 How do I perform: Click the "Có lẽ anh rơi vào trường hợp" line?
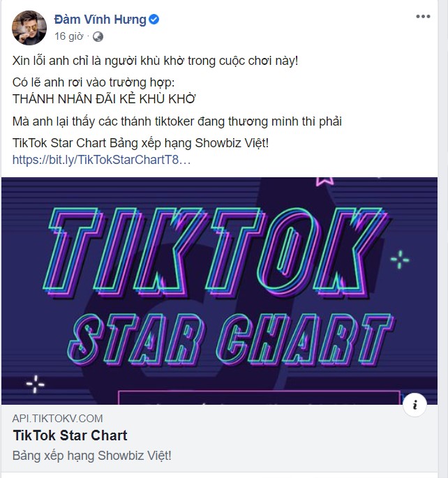[x=91, y=84]
